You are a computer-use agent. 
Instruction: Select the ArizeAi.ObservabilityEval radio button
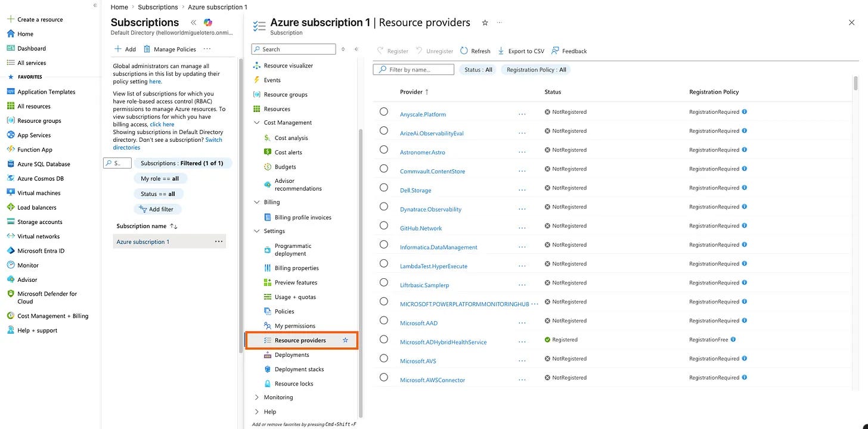pos(383,130)
